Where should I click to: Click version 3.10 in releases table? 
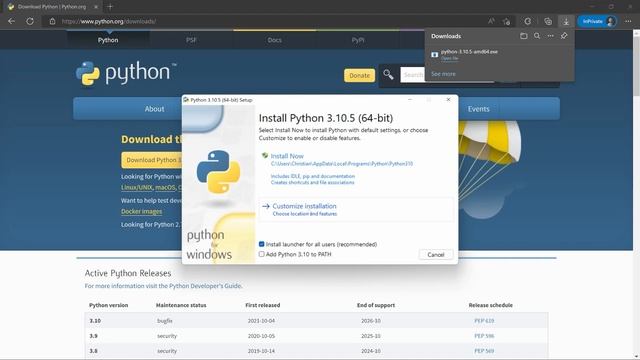(95, 321)
